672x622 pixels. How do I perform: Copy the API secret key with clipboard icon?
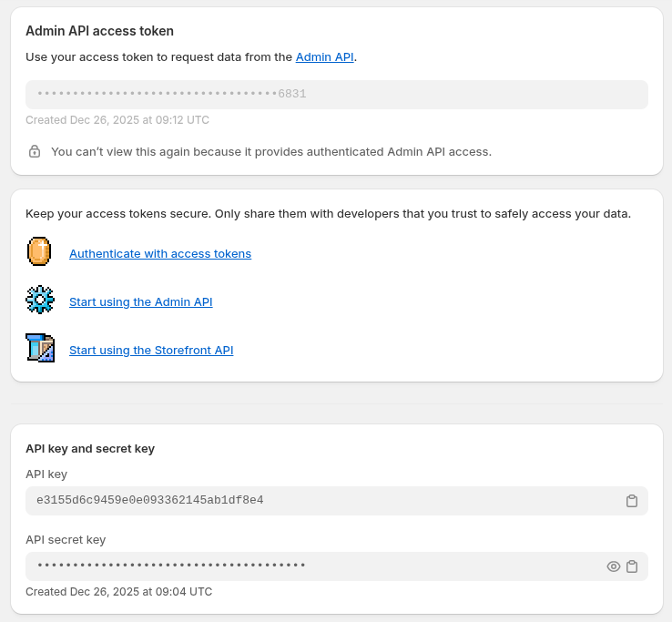(632, 566)
